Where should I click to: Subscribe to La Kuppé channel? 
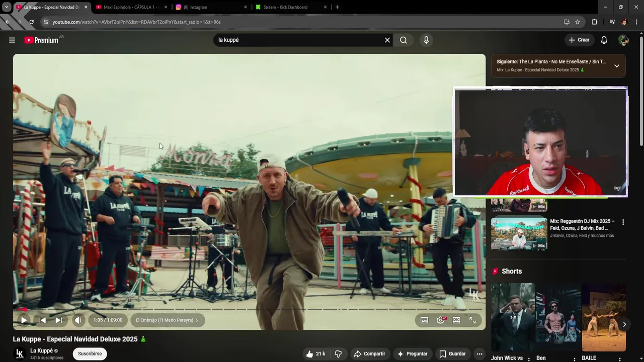coord(90,354)
